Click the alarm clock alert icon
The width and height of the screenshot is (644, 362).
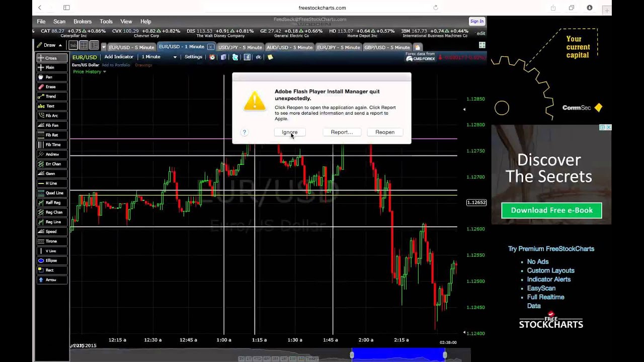212,57
